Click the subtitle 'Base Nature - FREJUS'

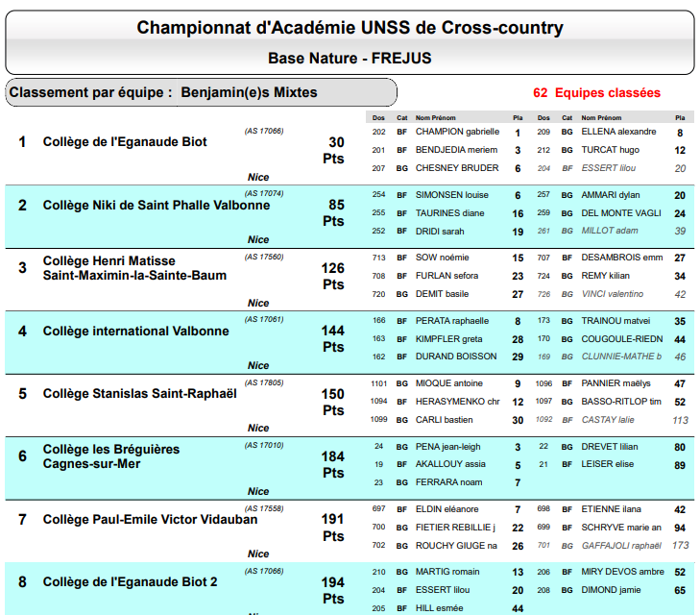point(350,58)
